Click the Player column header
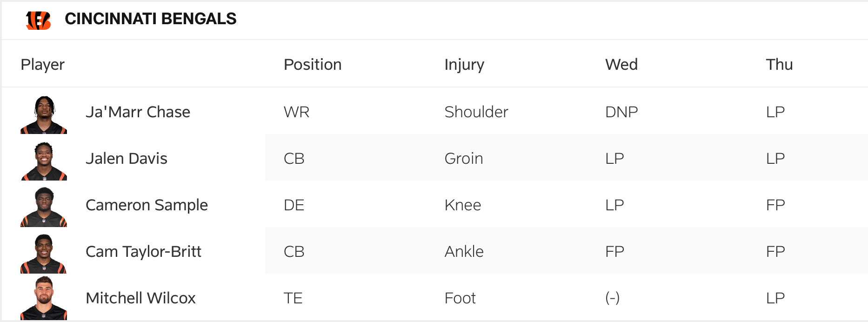Image resolution: width=868 pixels, height=322 pixels. point(42,65)
